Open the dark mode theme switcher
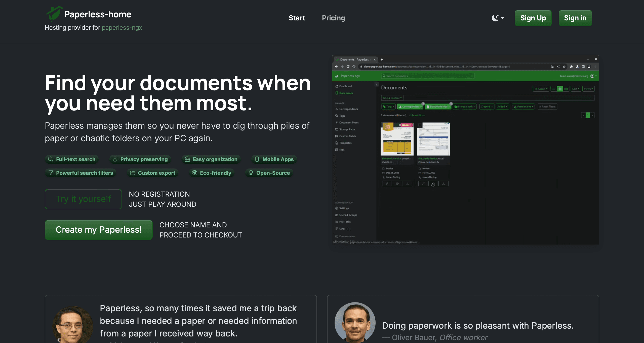Image resolution: width=644 pixels, height=343 pixels. tap(498, 18)
